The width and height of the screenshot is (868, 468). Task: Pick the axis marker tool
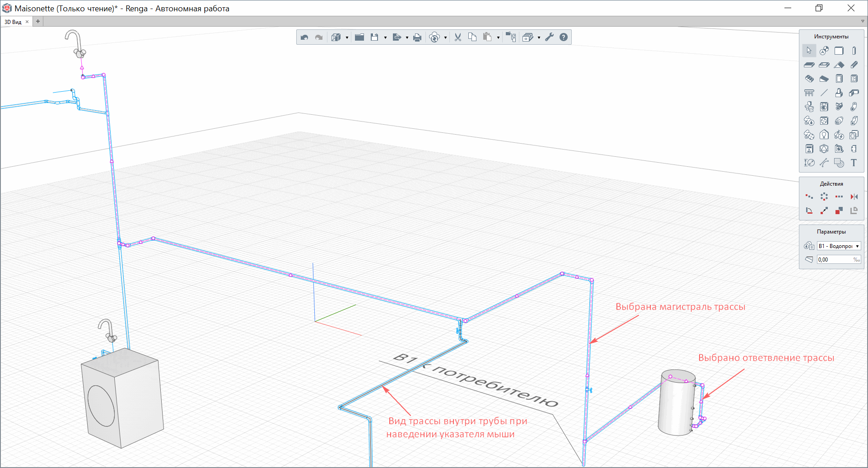(824, 51)
